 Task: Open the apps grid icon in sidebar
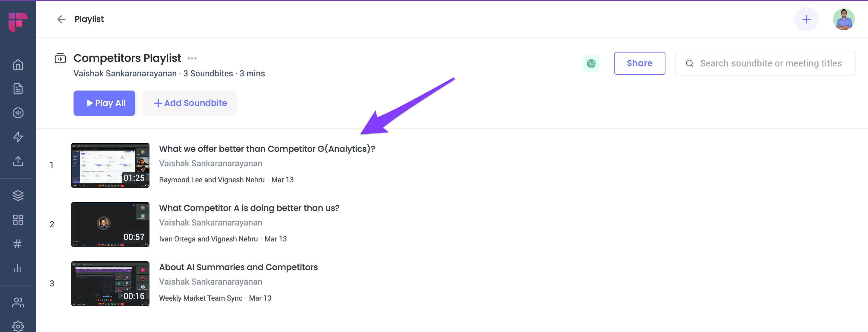click(x=18, y=220)
